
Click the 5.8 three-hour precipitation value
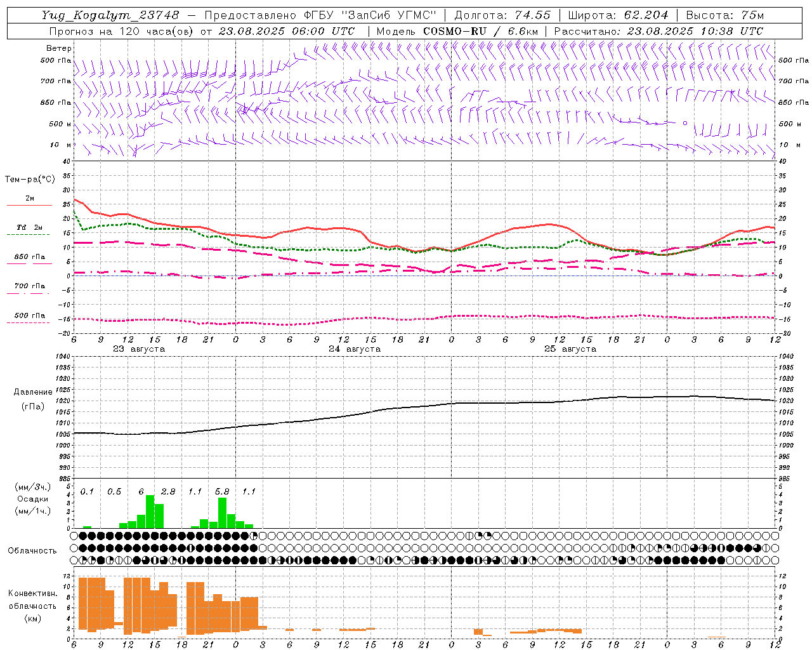click(x=222, y=492)
